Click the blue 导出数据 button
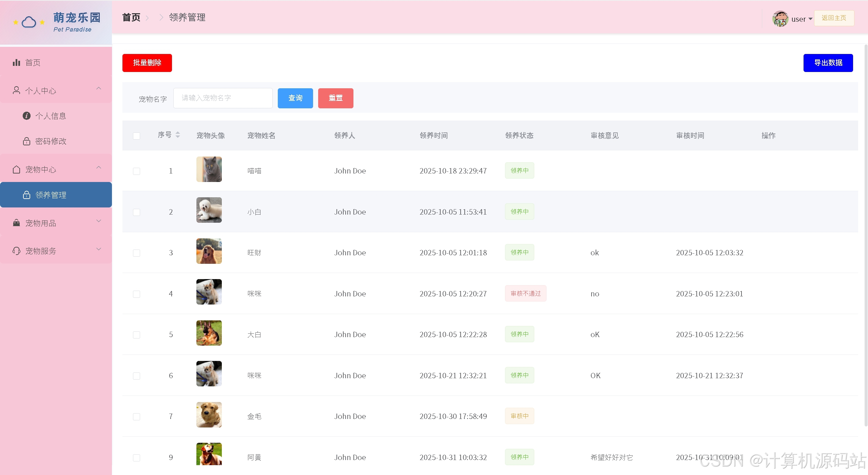The width and height of the screenshot is (868, 475). coord(828,63)
